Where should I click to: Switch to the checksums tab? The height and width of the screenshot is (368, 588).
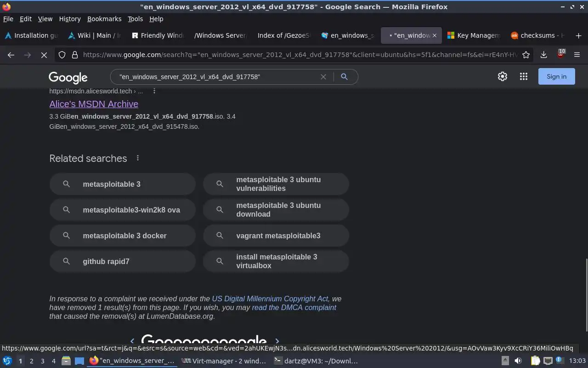pyautogui.click(x=538, y=35)
